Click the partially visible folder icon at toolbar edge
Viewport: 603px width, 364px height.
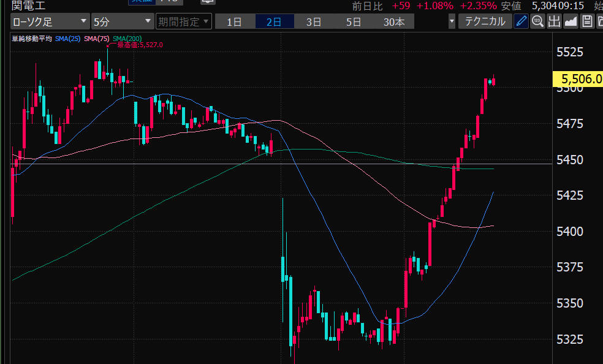(599, 21)
